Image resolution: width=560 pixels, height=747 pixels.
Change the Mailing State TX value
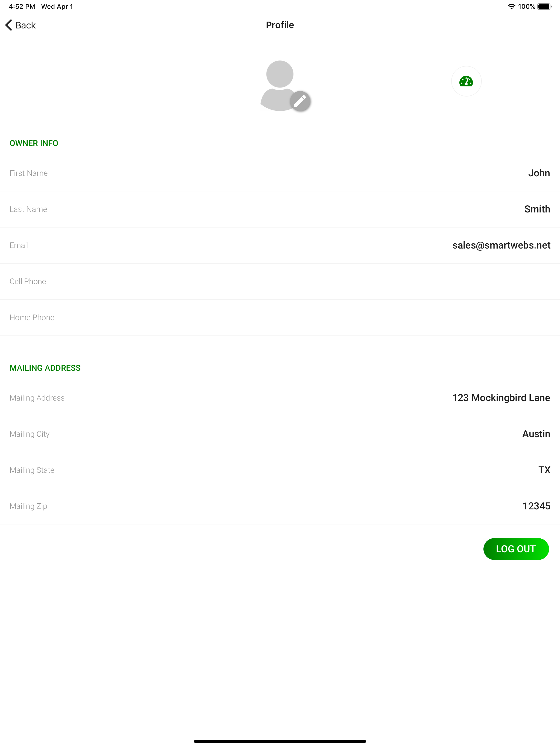pos(280,470)
